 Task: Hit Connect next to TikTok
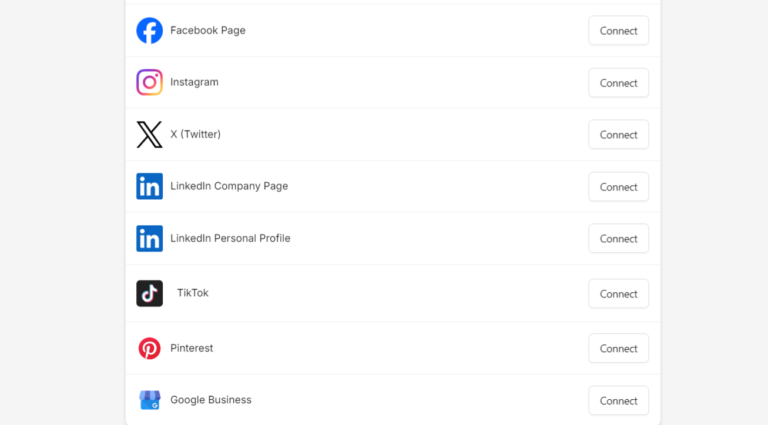click(x=618, y=294)
